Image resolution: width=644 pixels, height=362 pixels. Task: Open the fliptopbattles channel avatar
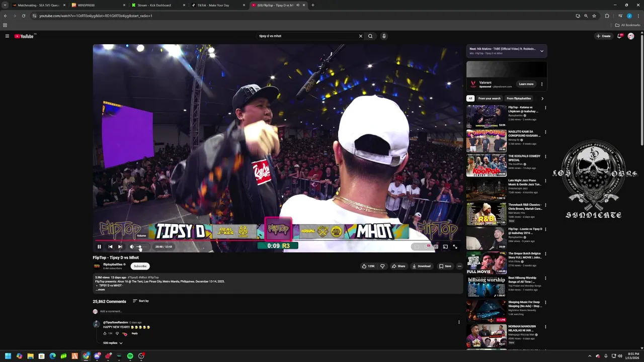(x=97, y=266)
